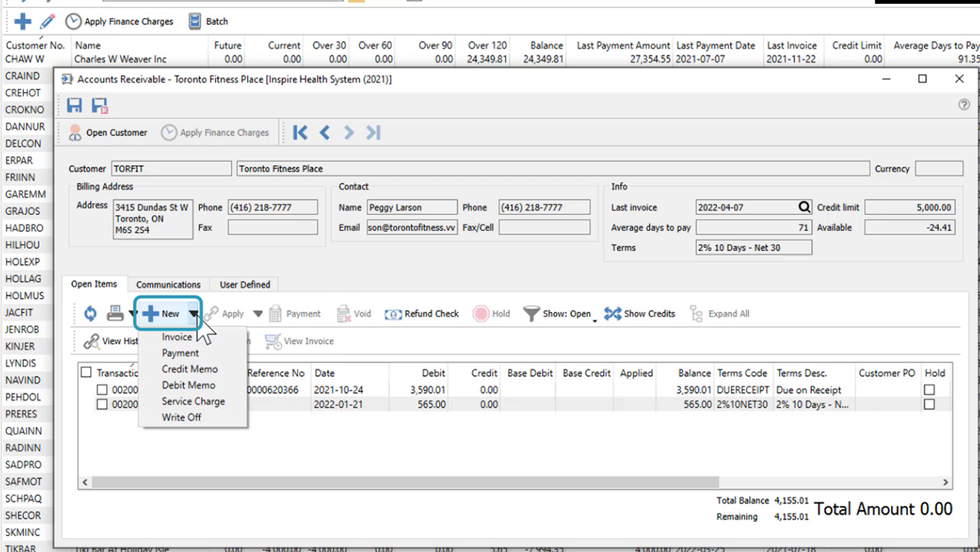The image size is (980, 552).
Task: Refresh the open items list
Action: [90, 313]
